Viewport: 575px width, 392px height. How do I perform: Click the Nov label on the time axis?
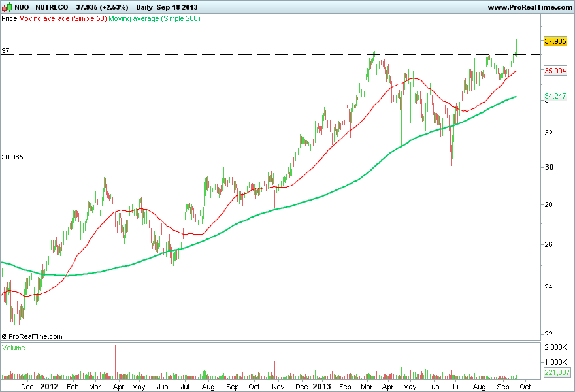[x=278, y=387]
